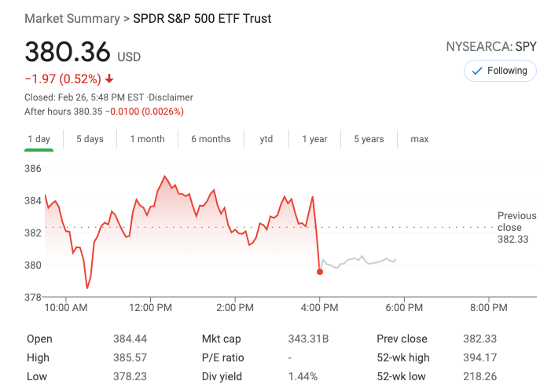Image resolution: width=551 pixels, height=392 pixels.
Task: Switch to the 5 days range
Action: pos(90,139)
